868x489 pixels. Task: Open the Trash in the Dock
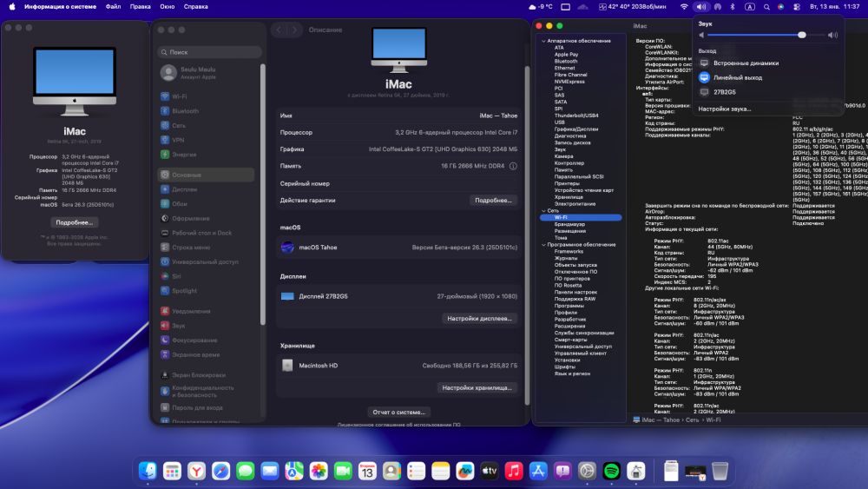pos(720,471)
